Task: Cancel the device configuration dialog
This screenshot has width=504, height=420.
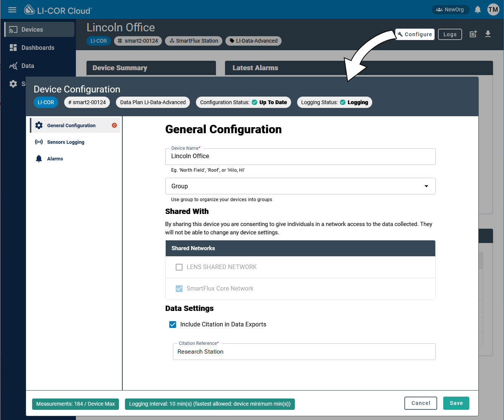Action: (x=421, y=403)
